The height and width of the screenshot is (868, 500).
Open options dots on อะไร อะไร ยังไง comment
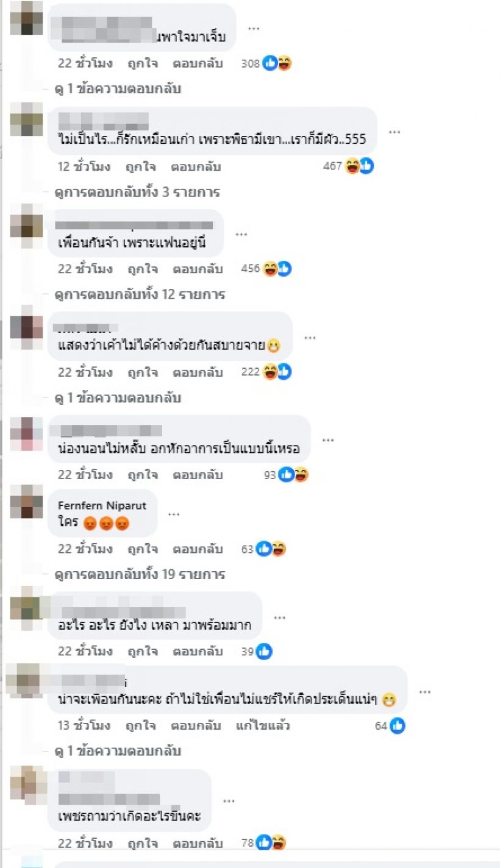click(279, 618)
